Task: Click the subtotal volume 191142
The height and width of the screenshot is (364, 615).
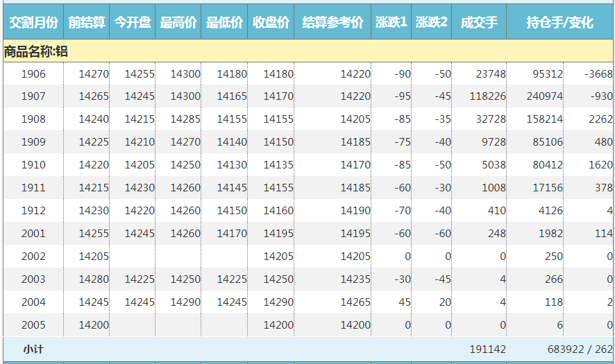Action: tap(487, 349)
